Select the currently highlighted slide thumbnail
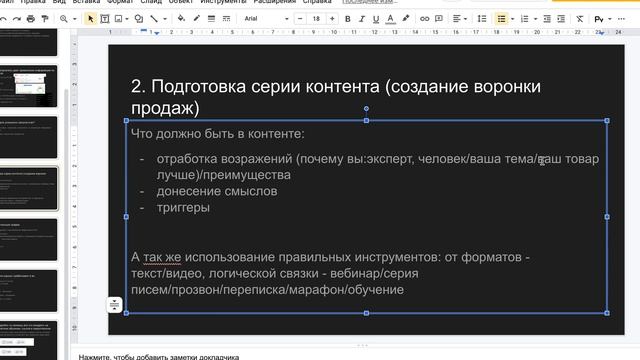 pos(29,189)
